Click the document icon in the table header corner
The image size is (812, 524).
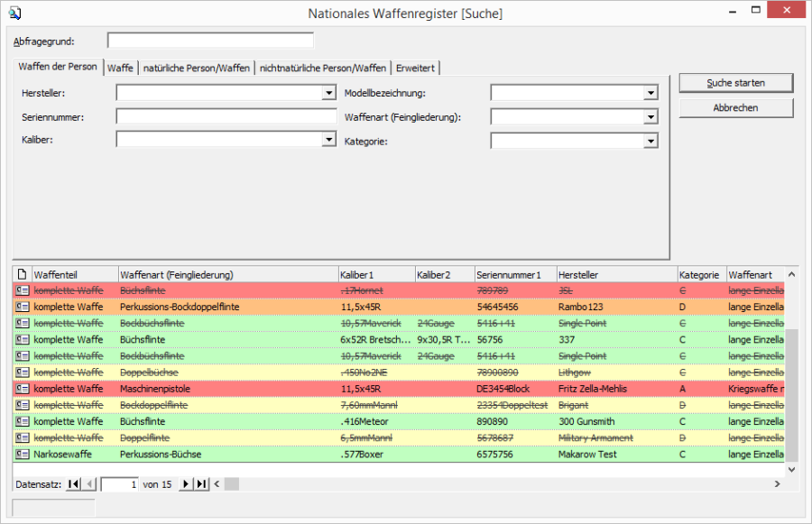coord(23,274)
